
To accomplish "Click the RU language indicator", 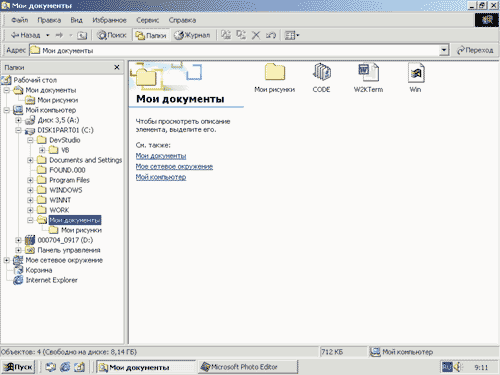I will [x=447, y=367].
